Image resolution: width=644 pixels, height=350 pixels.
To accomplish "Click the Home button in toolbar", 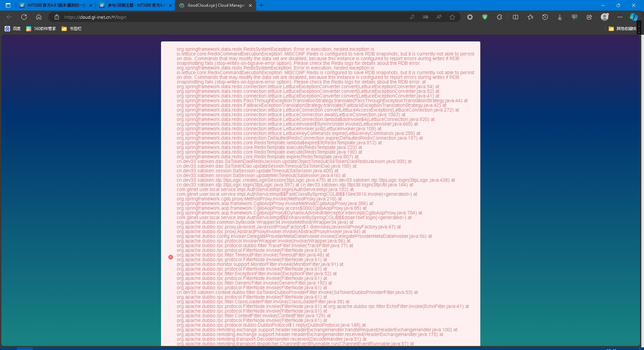I will tap(39, 17).
